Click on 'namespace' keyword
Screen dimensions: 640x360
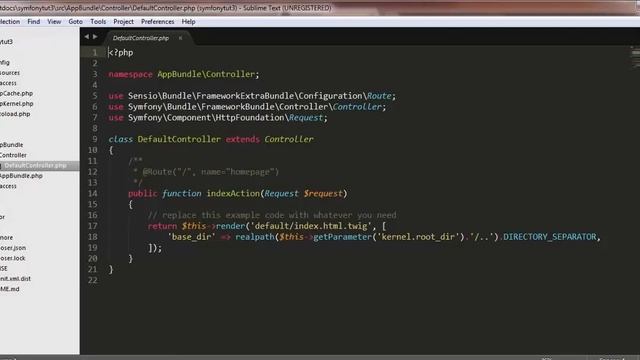pos(130,74)
